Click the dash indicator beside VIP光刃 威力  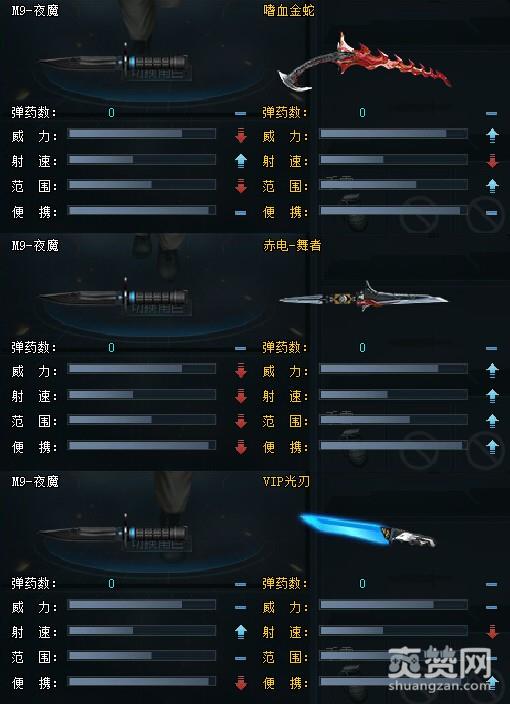(x=492, y=607)
